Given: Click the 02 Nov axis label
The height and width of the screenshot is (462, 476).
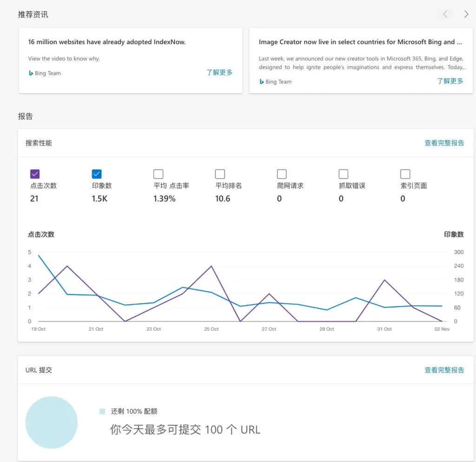Looking at the screenshot, I should [x=442, y=329].
